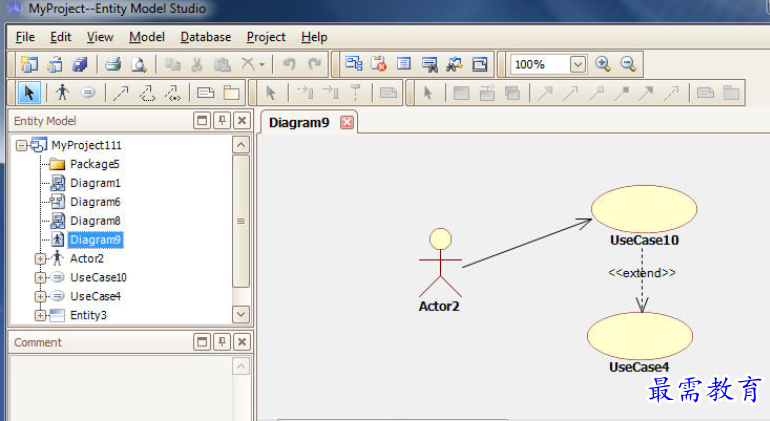The width and height of the screenshot is (770, 421).
Task: Close the Diagram9 tab
Action: point(347,122)
